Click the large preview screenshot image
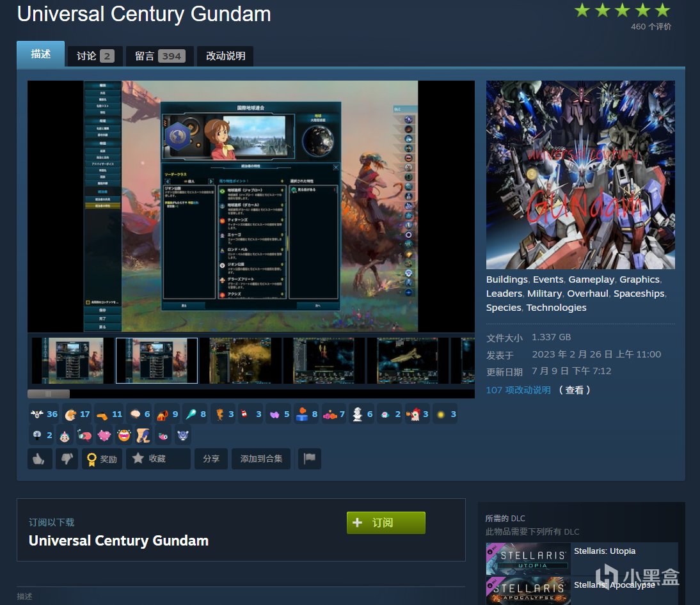The height and width of the screenshot is (605, 700). click(x=251, y=206)
